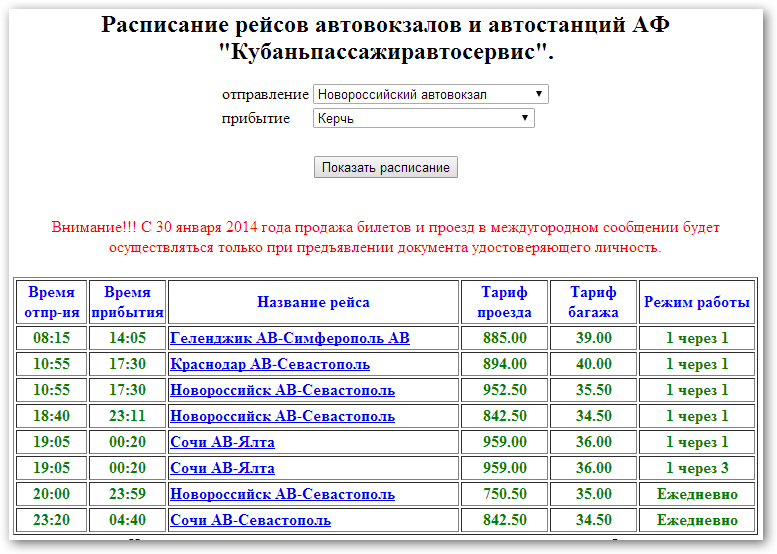Open Новороссийск АВ-Севастополь link departing 20:00

pyautogui.click(x=282, y=494)
